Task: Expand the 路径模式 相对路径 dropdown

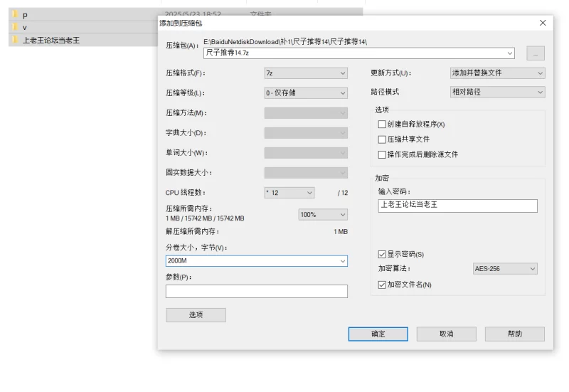Action: pyautogui.click(x=497, y=92)
